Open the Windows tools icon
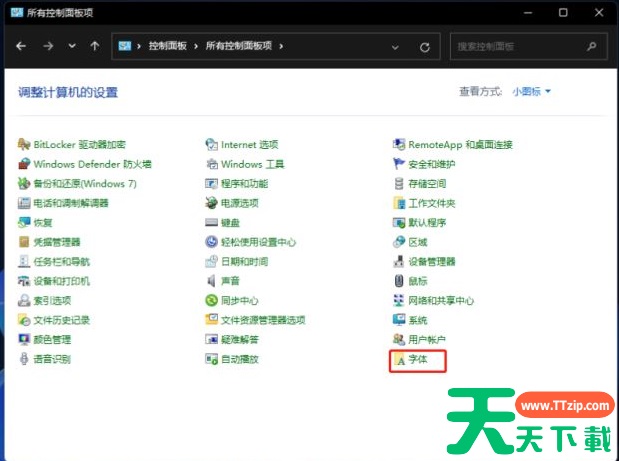This screenshot has height=461, width=619. pos(212,164)
